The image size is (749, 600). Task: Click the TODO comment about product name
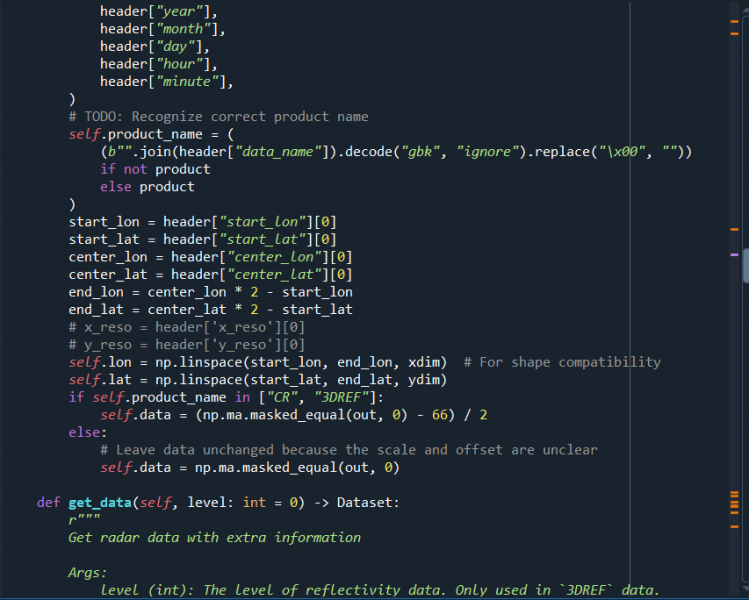pyautogui.click(x=218, y=116)
